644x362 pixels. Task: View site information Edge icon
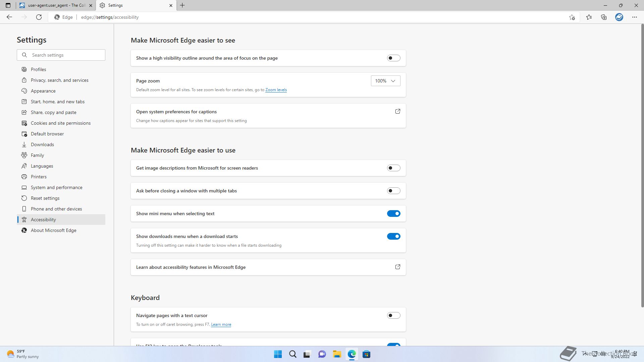click(63, 17)
